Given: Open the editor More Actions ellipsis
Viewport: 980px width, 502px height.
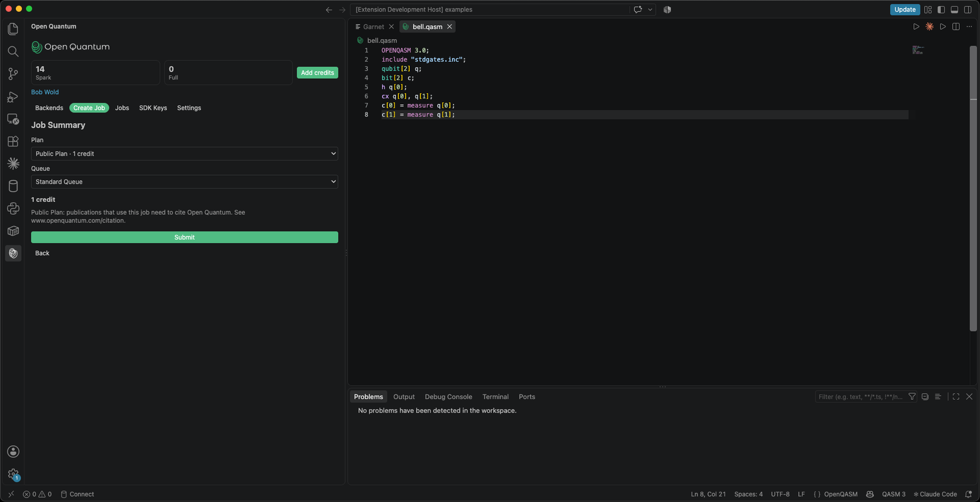Looking at the screenshot, I should coord(969,26).
